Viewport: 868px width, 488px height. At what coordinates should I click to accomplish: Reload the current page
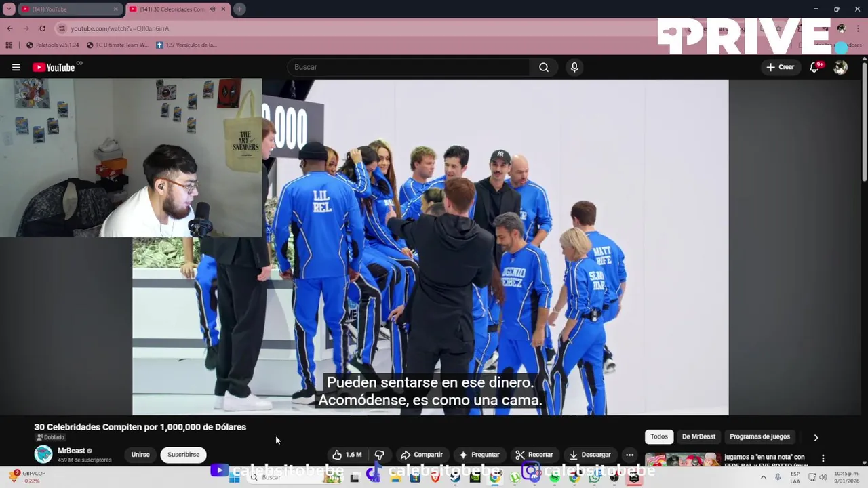coord(42,28)
